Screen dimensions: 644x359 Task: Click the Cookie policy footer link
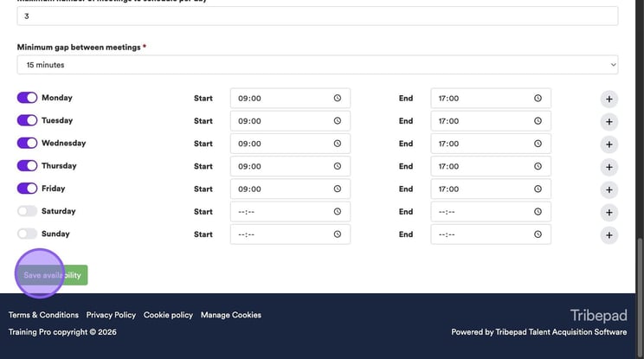[168, 315]
